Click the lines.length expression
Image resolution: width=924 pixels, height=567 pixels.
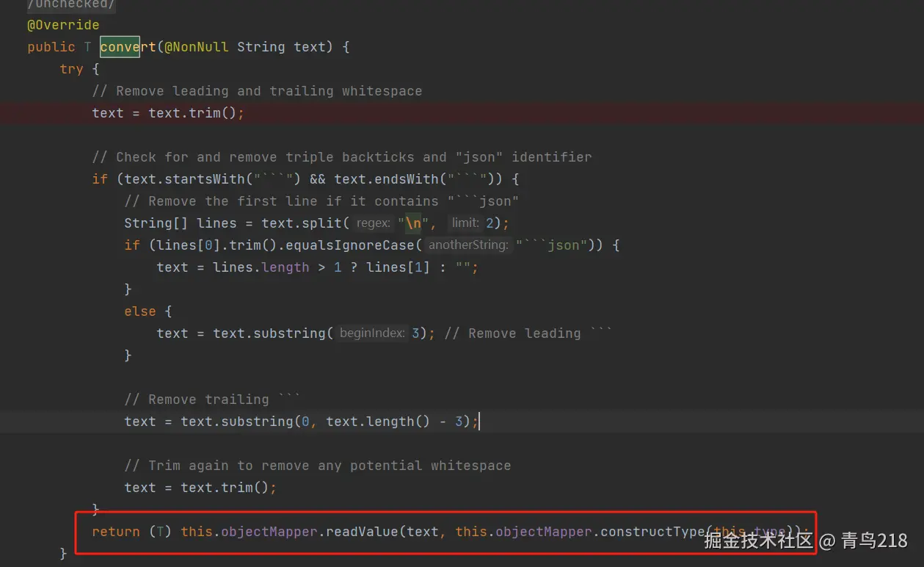pos(261,267)
